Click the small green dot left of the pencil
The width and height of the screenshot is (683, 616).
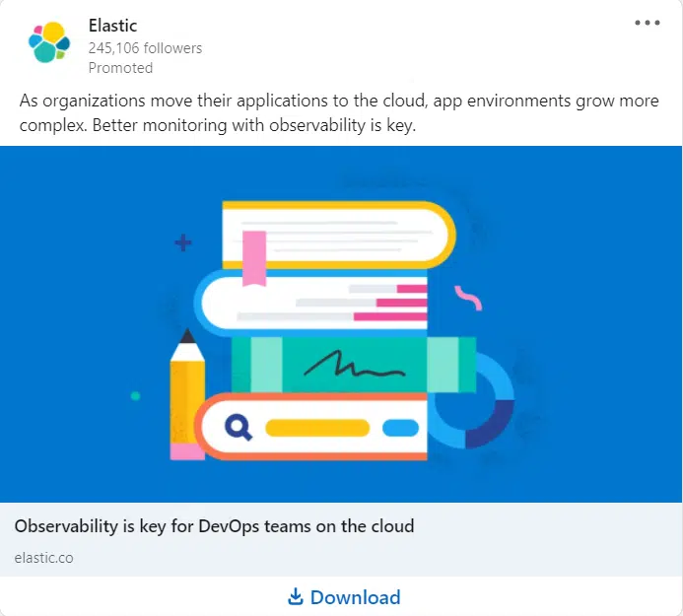135,396
